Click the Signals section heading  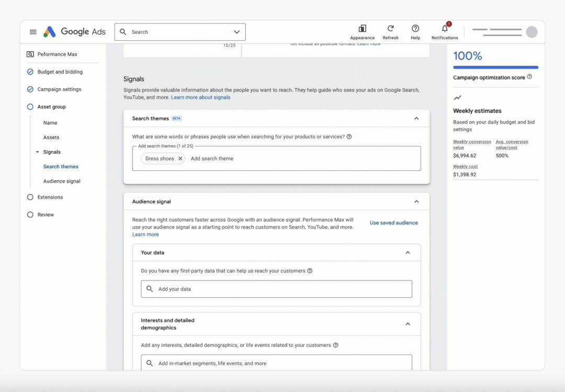point(134,79)
